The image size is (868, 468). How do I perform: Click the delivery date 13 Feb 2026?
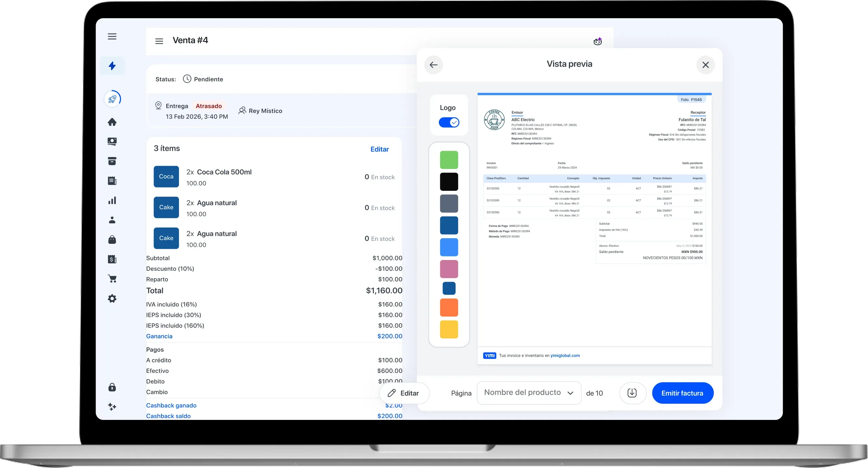[x=197, y=116]
